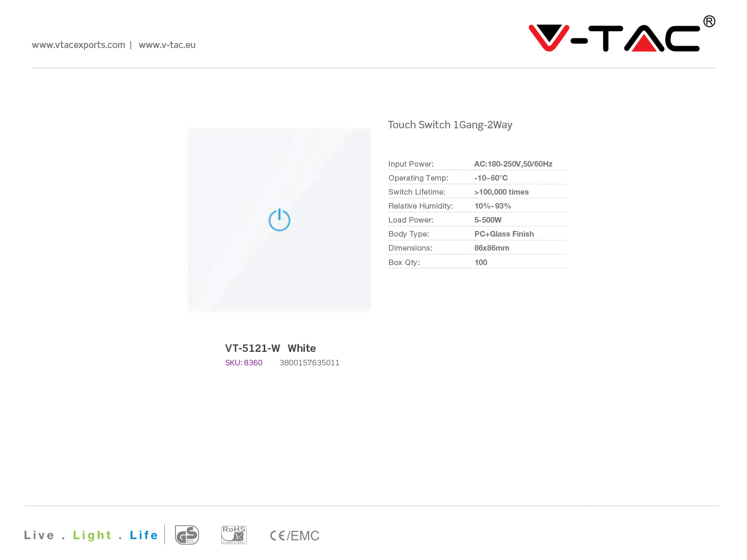Select the title Touch Switch 1Gang-2Way
This screenshot has width=747, height=560.
(450, 125)
